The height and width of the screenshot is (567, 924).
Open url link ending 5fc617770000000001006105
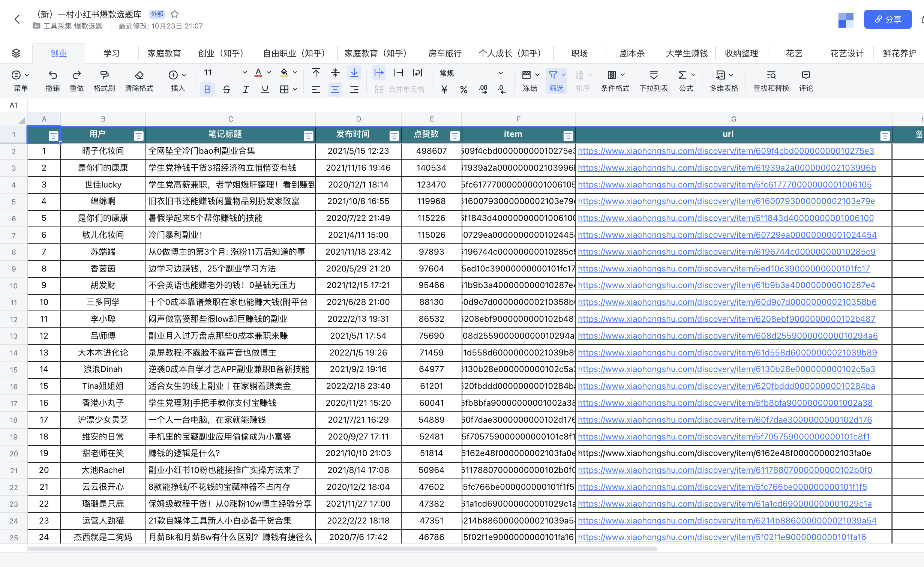coord(725,184)
